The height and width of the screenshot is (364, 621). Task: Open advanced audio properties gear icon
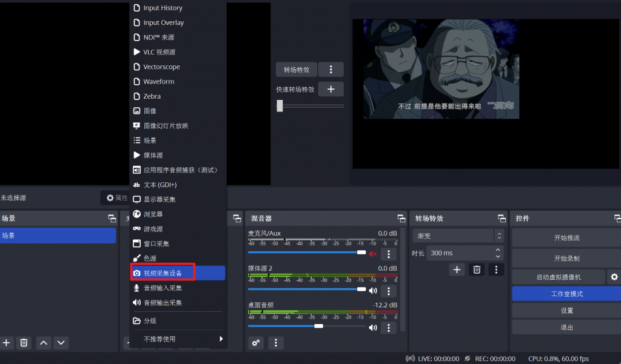click(256, 343)
